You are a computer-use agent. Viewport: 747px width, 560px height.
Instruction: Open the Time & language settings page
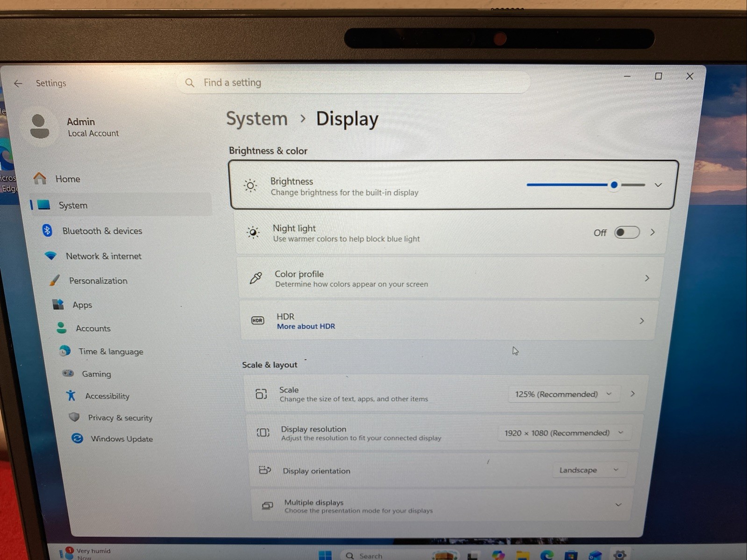111,351
